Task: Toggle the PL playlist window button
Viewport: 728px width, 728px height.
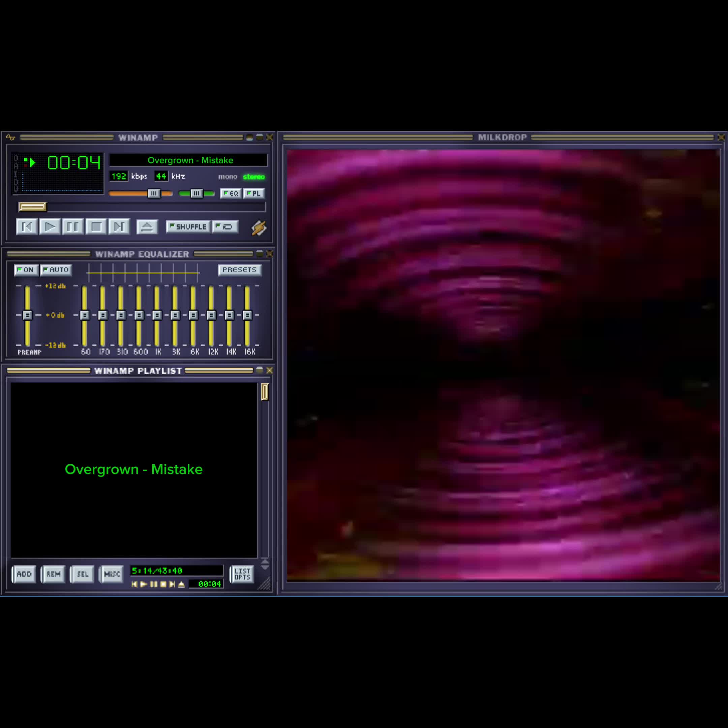Action: [x=253, y=193]
